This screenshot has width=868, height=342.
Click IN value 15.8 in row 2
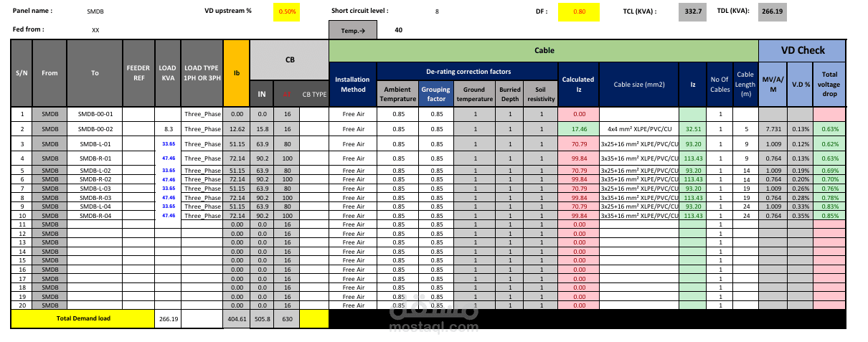click(x=262, y=129)
